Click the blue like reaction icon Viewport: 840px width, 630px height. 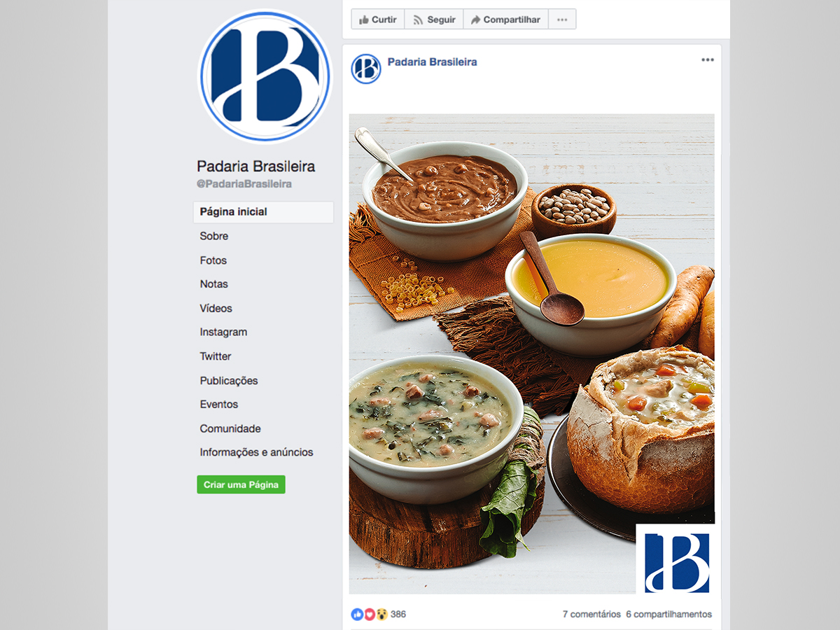click(x=357, y=615)
